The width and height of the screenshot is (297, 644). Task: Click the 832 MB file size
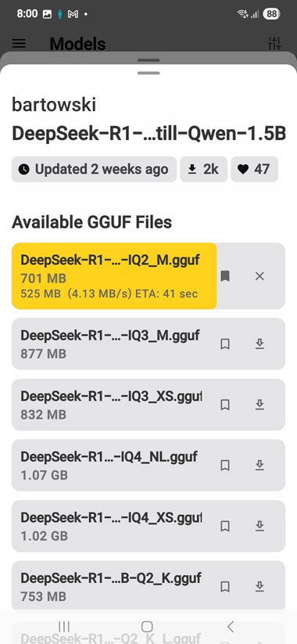tap(43, 415)
